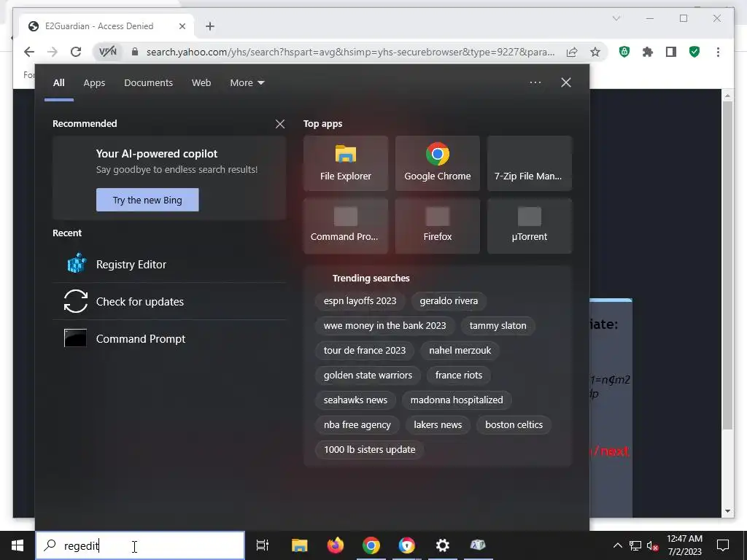Screen dimensions: 747x560
Task: Show hidden system tray icons
Action: 617,545
